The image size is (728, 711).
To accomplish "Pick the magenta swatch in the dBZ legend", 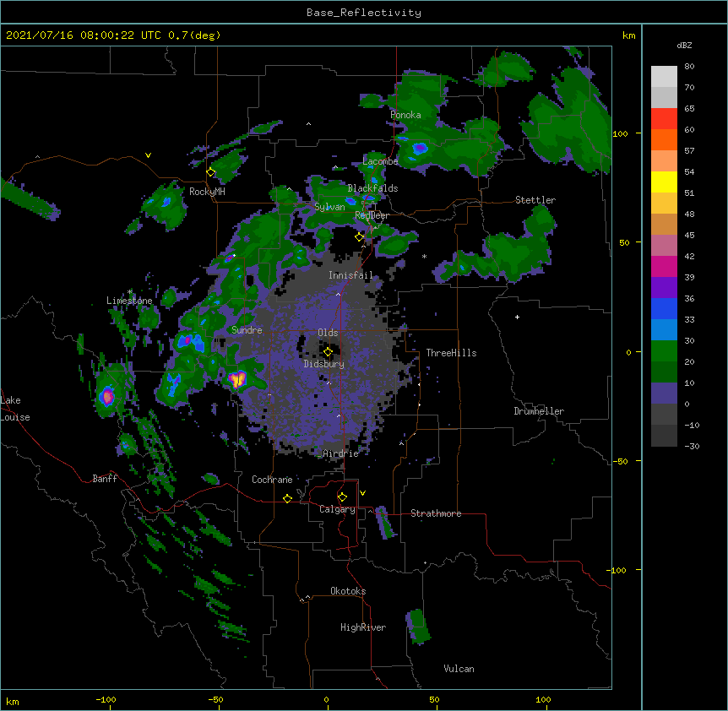I will pos(664,266).
